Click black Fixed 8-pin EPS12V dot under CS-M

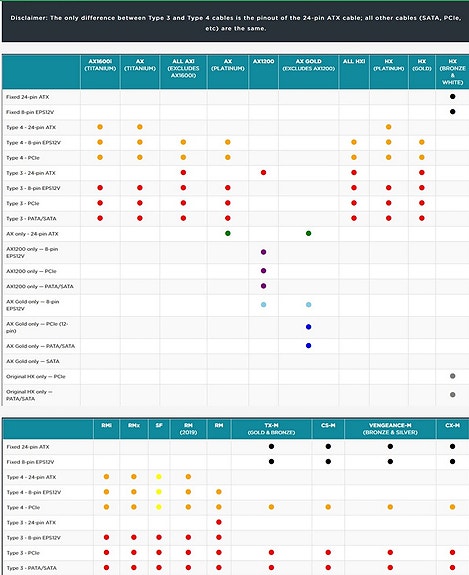pos(328,461)
